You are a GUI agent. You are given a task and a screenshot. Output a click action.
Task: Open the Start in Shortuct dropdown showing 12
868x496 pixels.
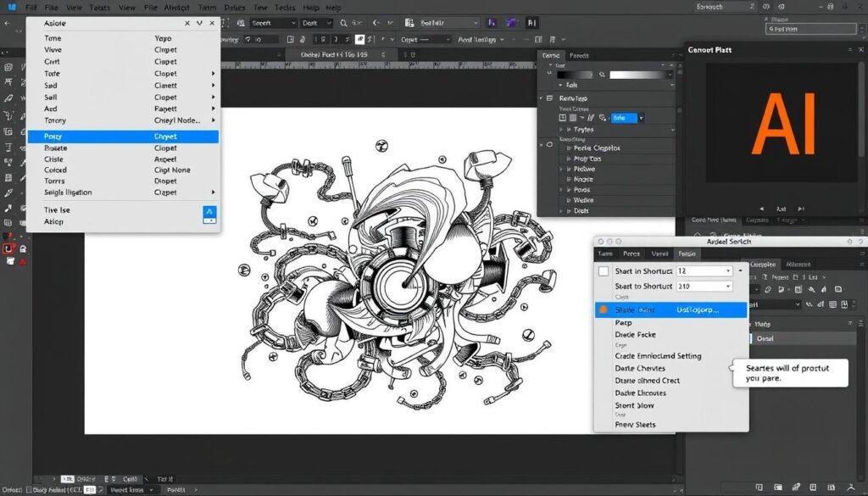coord(704,270)
